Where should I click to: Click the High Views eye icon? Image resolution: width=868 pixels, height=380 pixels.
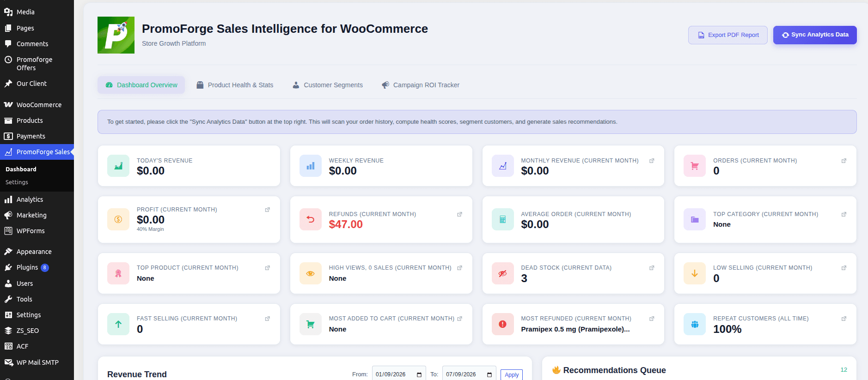pyautogui.click(x=311, y=273)
